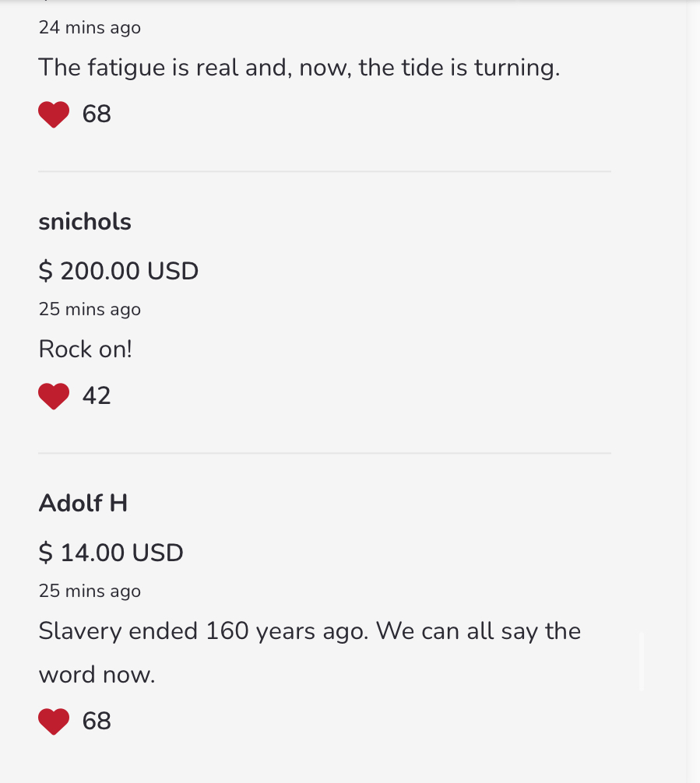Click the "Slavery ended 160 years ago" comment
Screen dimensions: 700x783
click(x=309, y=631)
